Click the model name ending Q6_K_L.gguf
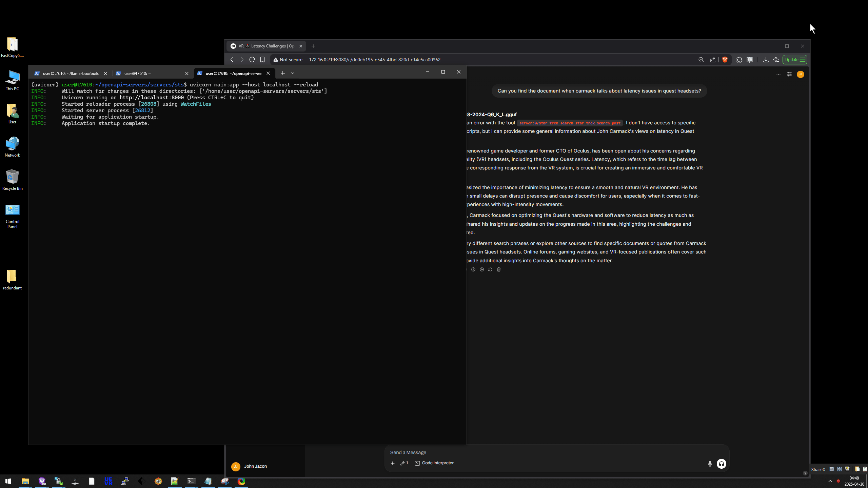The image size is (868, 488). pyautogui.click(x=492, y=115)
